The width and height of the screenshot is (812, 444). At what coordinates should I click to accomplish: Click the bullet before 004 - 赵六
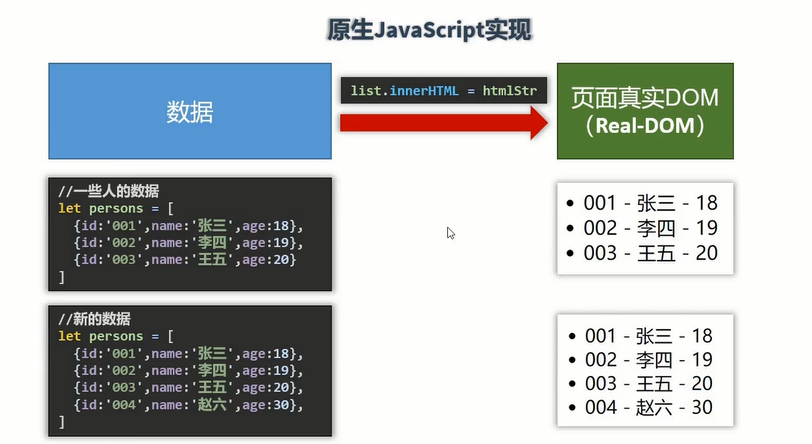[x=572, y=408]
